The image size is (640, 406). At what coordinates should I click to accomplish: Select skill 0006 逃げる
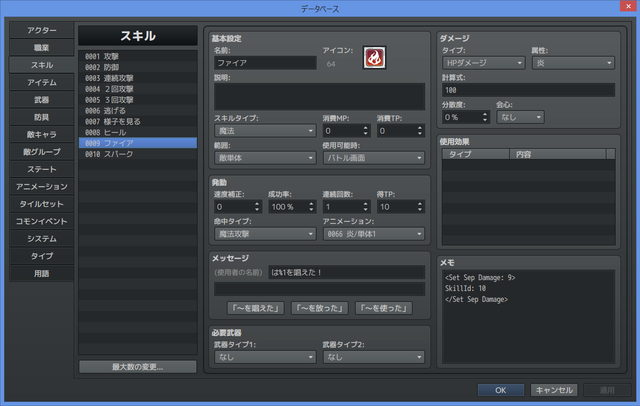tap(138, 111)
